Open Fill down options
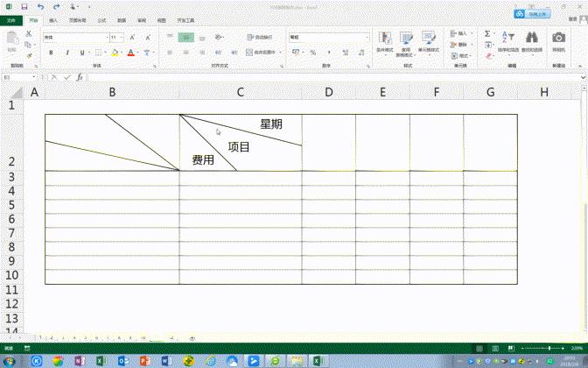Screen dimensions: 588x368 pos(488,45)
